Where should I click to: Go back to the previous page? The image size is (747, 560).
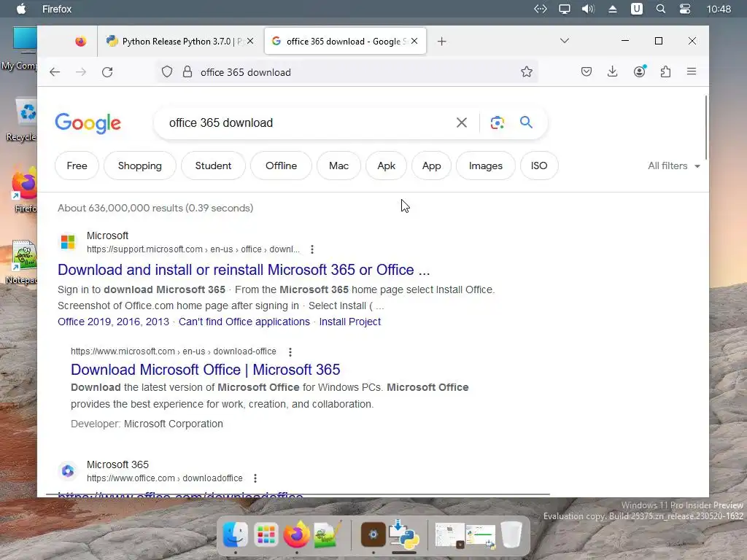[x=55, y=72]
